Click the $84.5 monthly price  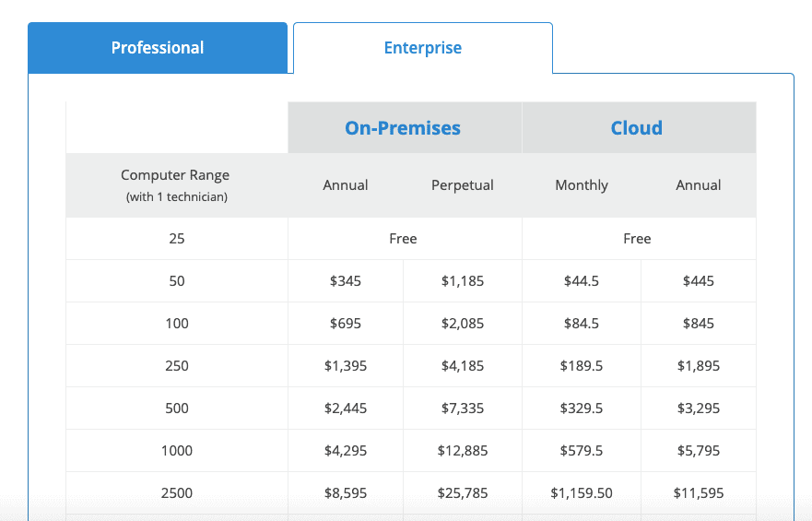tap(582, 324)
